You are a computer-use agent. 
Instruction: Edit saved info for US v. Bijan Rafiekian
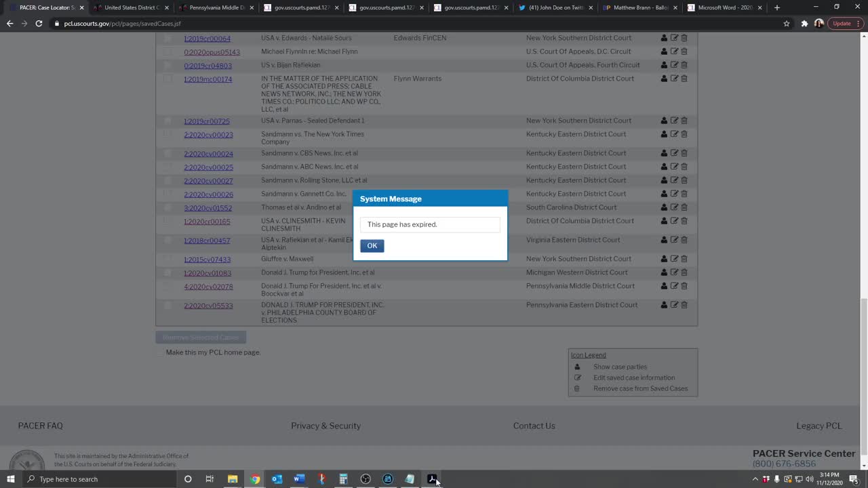(674, 65)
